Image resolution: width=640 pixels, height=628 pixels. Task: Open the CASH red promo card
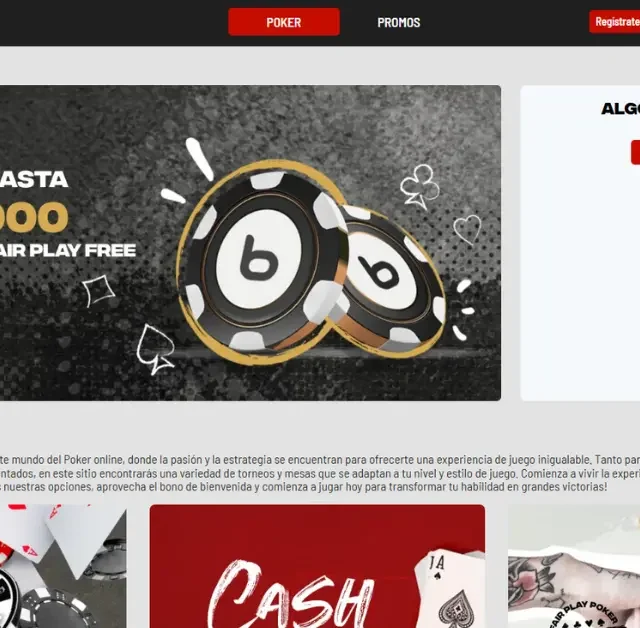317,566
